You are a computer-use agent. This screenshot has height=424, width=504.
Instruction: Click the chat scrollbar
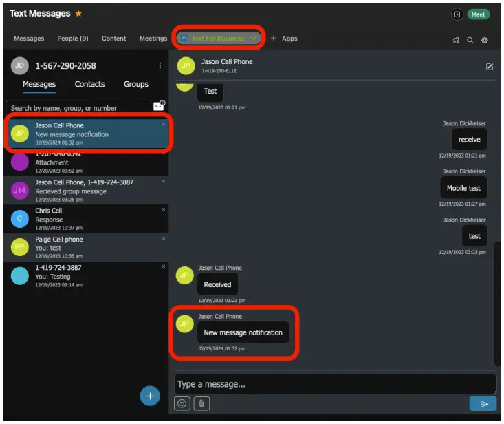pyautogui.click(x=497, y=304)
